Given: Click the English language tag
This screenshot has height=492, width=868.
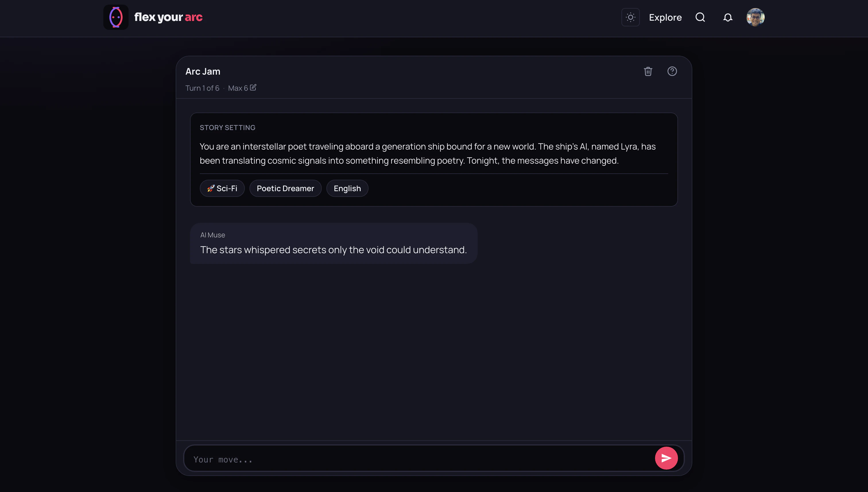Looking at the screenshot, I should click(347, 189).
